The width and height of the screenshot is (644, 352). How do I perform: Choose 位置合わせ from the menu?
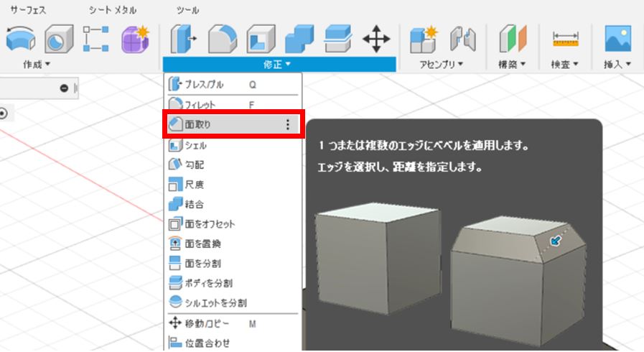233,343
